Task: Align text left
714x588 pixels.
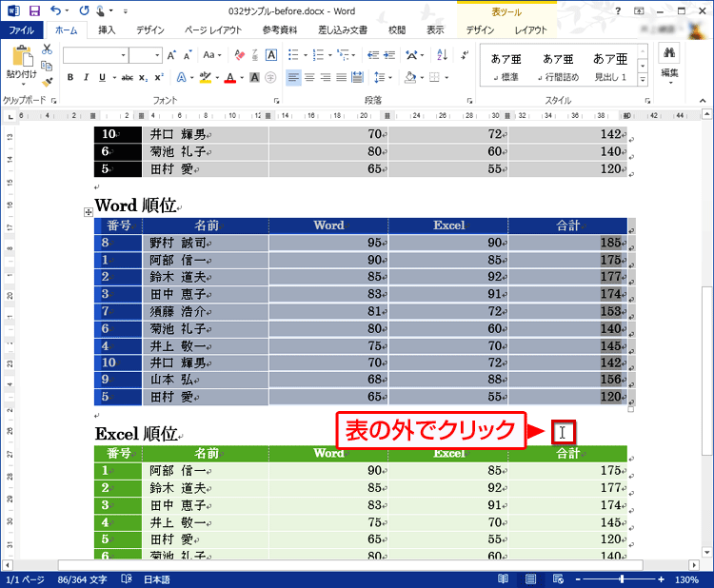Action: [294, 78]
